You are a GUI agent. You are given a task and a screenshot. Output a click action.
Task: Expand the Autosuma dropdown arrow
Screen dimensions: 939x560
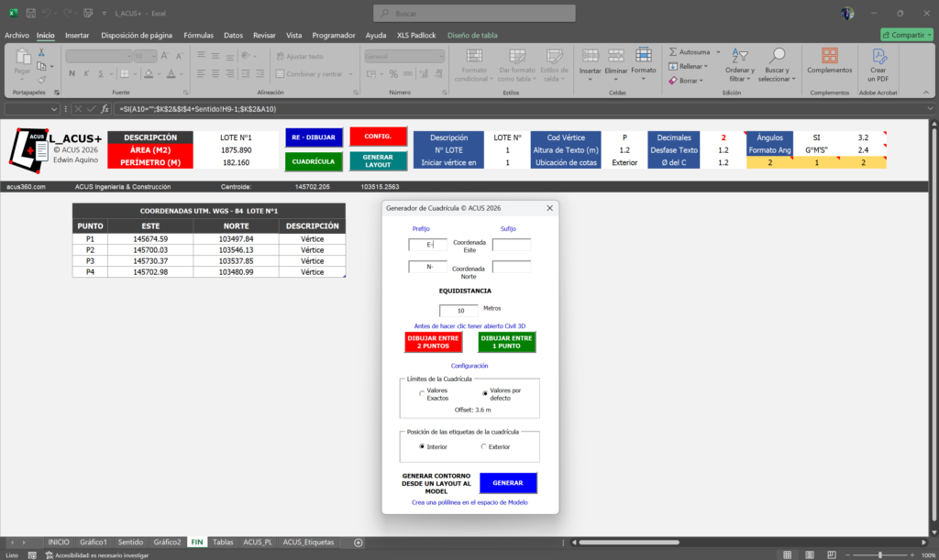pos(718,52)
